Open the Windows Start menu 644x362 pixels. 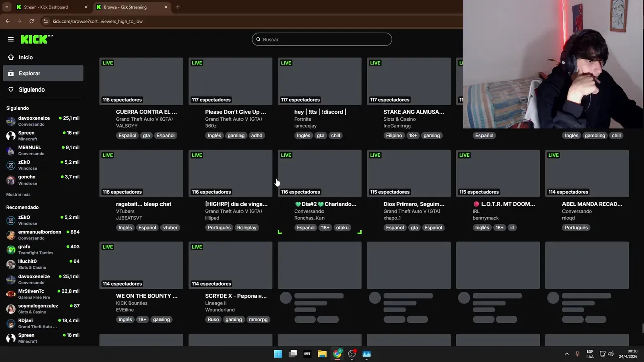click(x=278, y=354)
